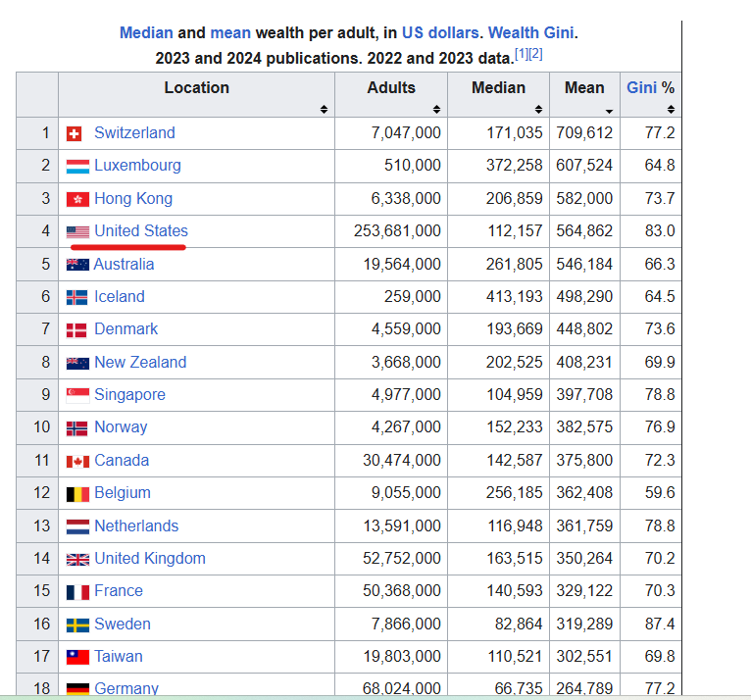Viewport: 751px width, 700px height.
Task: Open the Wealth Gini caption link
Action: [x=530, y=32]
